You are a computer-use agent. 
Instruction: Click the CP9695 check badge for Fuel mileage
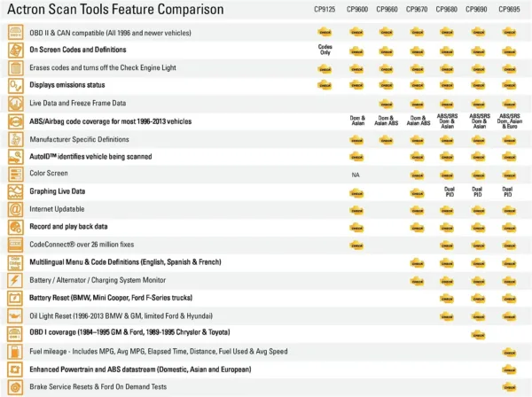click(x=509, y=353)
